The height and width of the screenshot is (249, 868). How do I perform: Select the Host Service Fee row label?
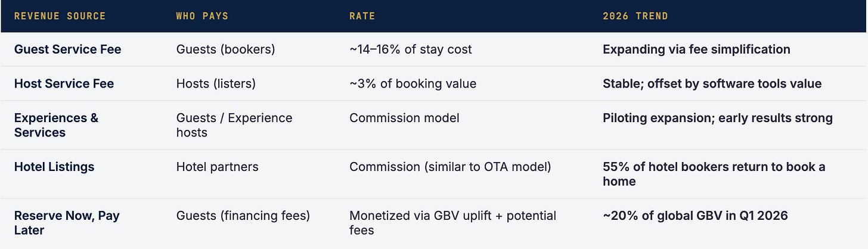(x=64, y=84)
